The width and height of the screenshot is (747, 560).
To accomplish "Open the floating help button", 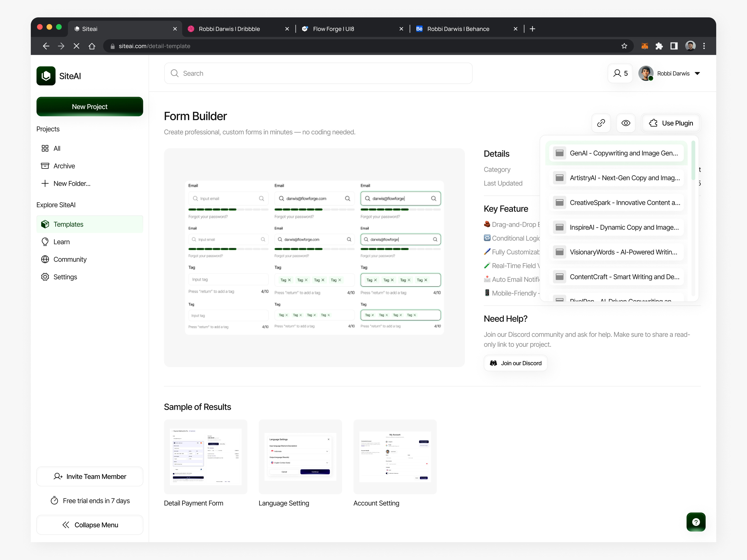I will point(696,522).
